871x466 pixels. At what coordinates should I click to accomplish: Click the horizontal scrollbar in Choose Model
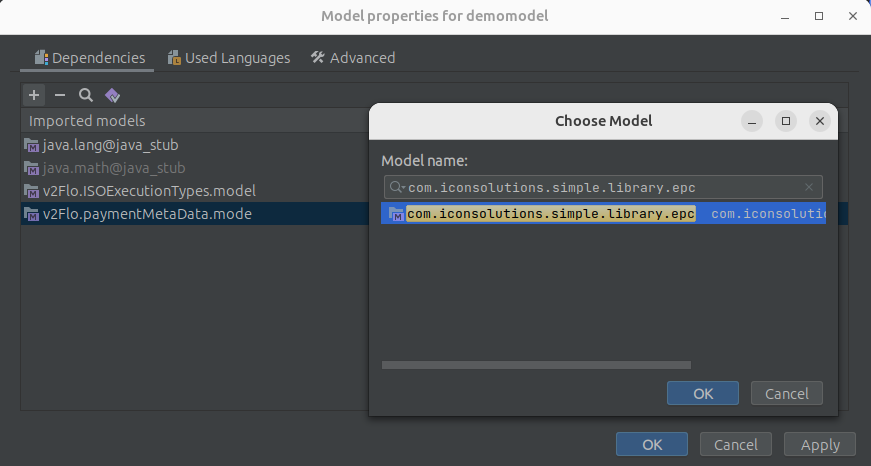point(537,365)
